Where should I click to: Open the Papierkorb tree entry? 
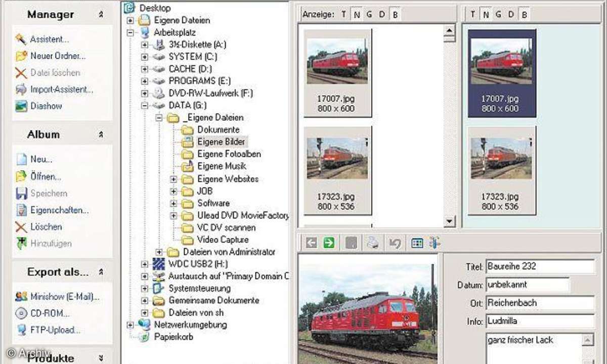point(174,337)
